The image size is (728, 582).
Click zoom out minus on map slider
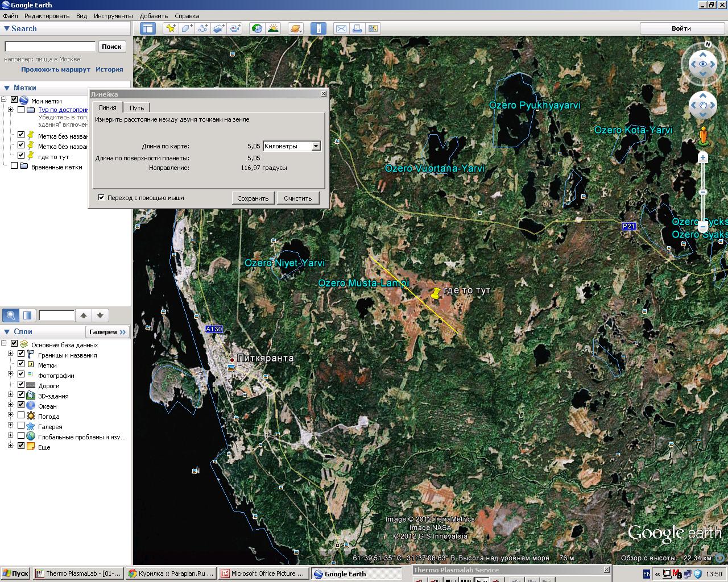[x=703, y=227]
